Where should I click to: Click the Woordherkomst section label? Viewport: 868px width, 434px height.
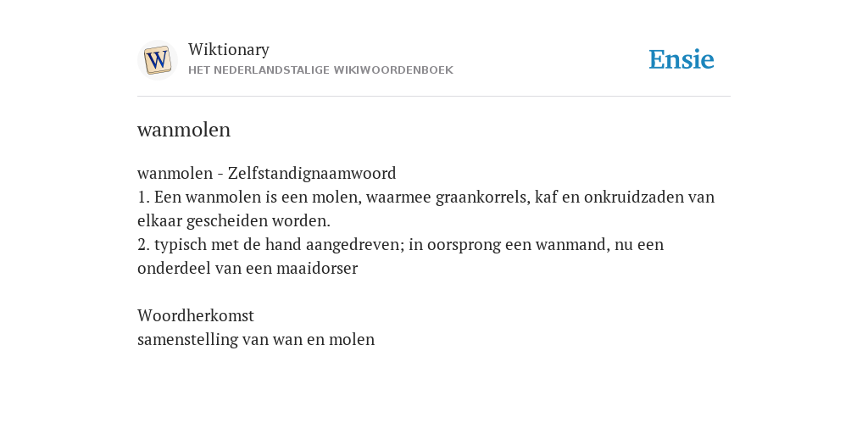point(196,315)
